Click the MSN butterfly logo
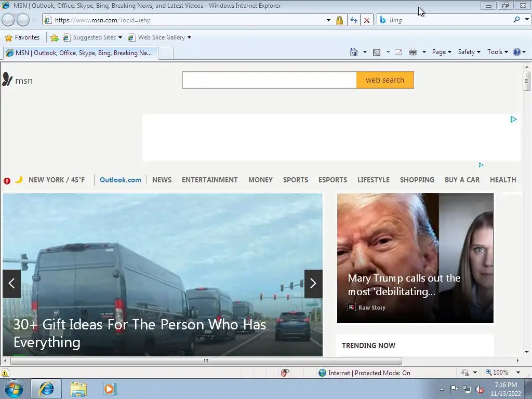This screenshot has height=399, width=532. point(7,79)
